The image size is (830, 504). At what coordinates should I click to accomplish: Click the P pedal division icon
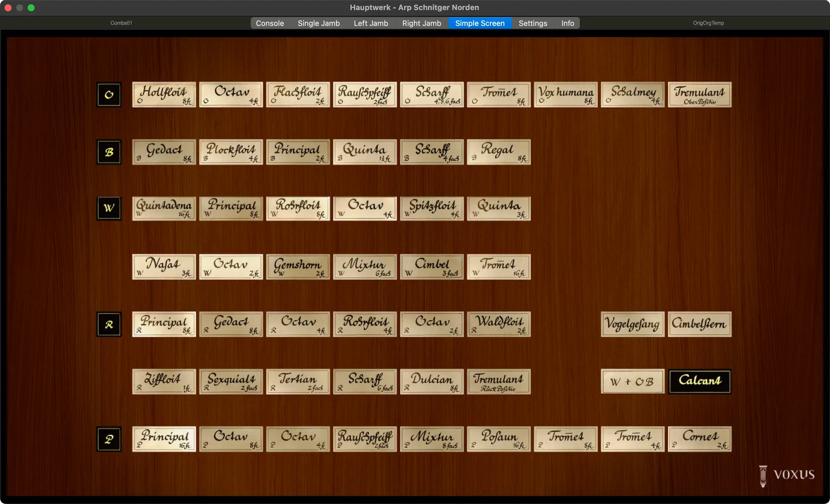[109, 439]
